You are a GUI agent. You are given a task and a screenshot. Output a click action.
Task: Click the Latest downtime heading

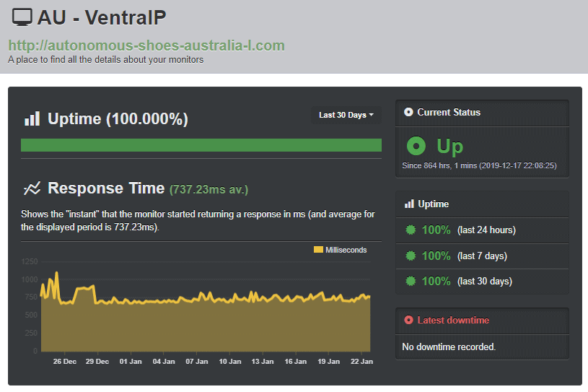[x=453, y=320]
